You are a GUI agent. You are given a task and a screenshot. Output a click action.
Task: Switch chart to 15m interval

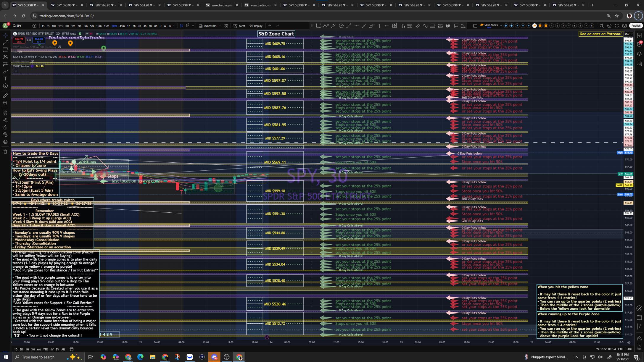pyautogui.click(x=106, y=26)
